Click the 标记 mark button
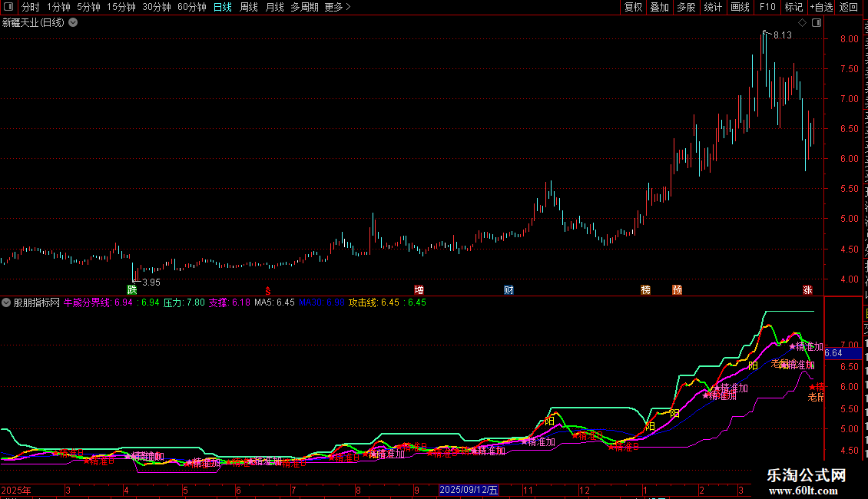The width and height of the screenshot is (868, 499). (793, 7)
